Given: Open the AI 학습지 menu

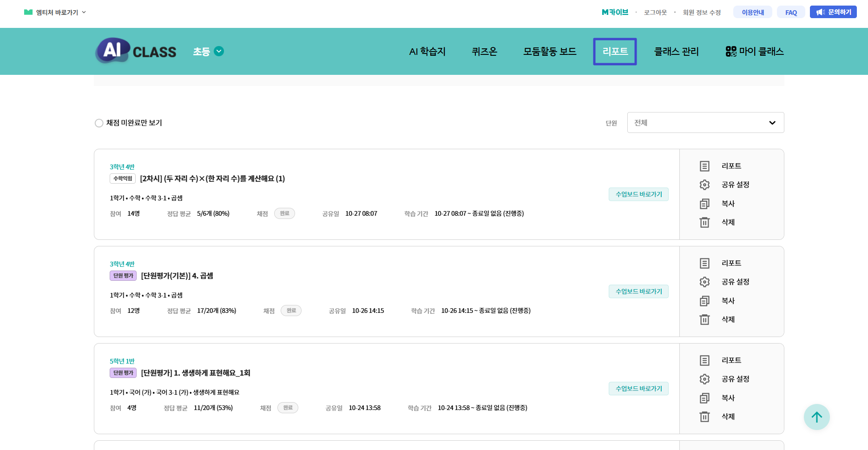Looking at the screenshot, I should 427,52.
